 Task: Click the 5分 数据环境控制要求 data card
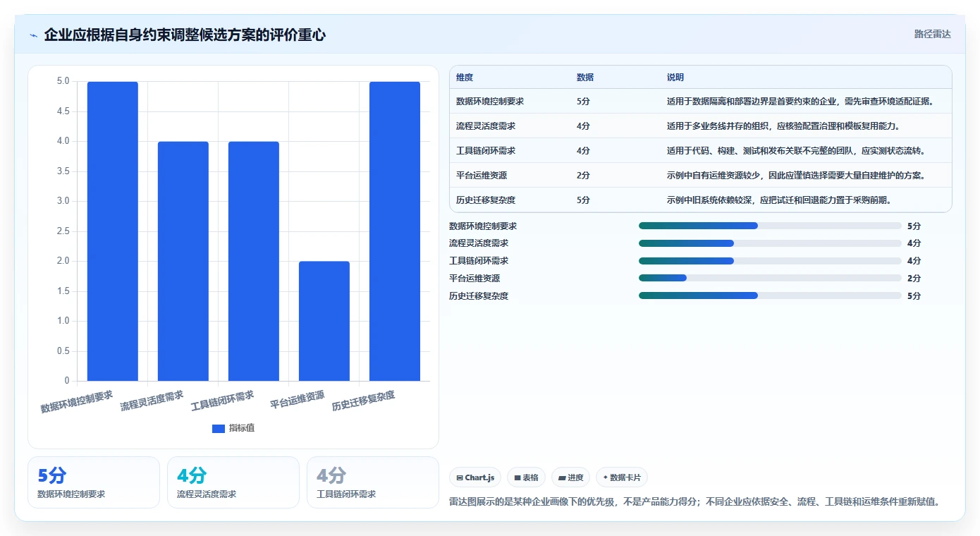[x=94, y=482]
